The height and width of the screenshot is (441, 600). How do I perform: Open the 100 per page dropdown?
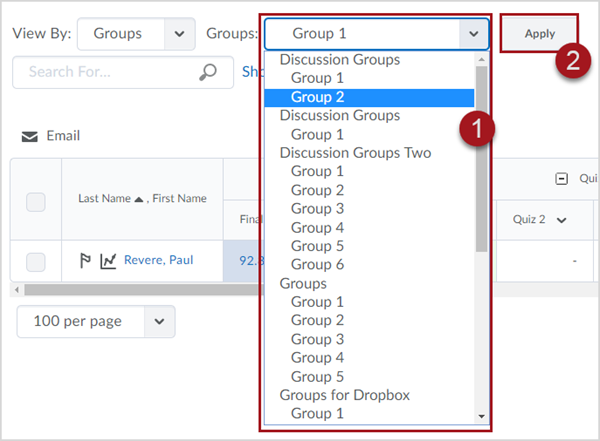click(96, 321)
